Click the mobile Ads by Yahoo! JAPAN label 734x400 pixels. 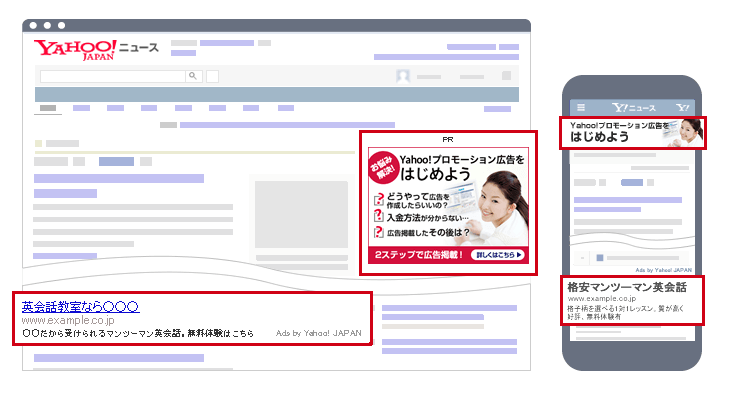663,270
